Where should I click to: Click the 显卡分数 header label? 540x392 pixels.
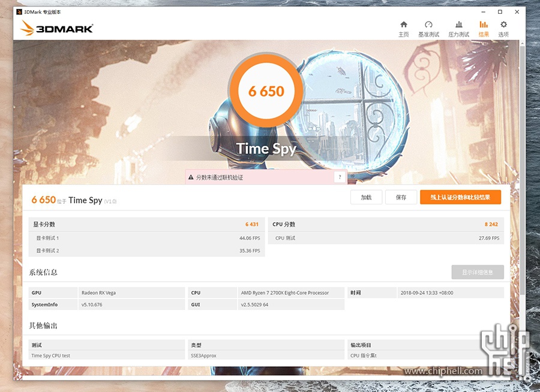44,224
